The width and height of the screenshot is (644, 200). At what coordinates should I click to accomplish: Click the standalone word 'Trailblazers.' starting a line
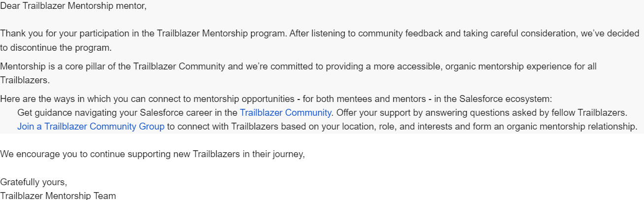coord(25,80)
